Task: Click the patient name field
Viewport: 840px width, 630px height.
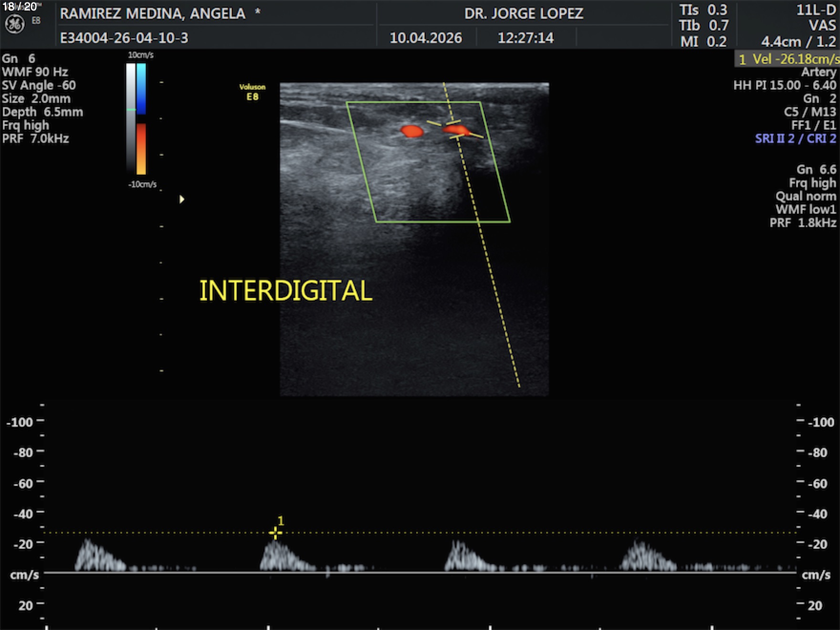Action: tap(153, 13)
